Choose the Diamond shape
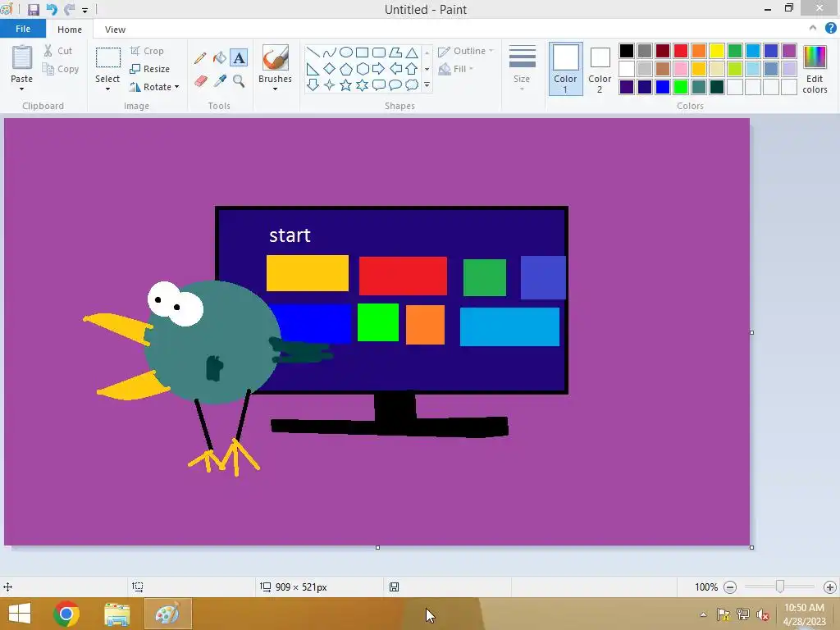Screen dimensions: 840x630 (330, 69)
